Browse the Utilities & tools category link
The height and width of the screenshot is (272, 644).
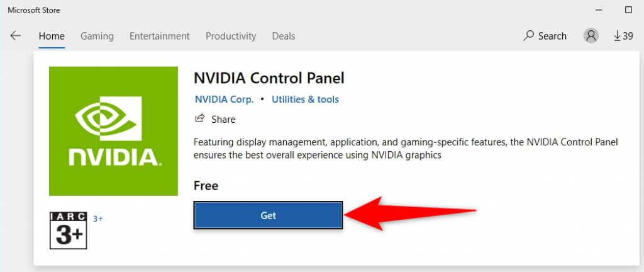pyautogui.click(x=305, y=99)
